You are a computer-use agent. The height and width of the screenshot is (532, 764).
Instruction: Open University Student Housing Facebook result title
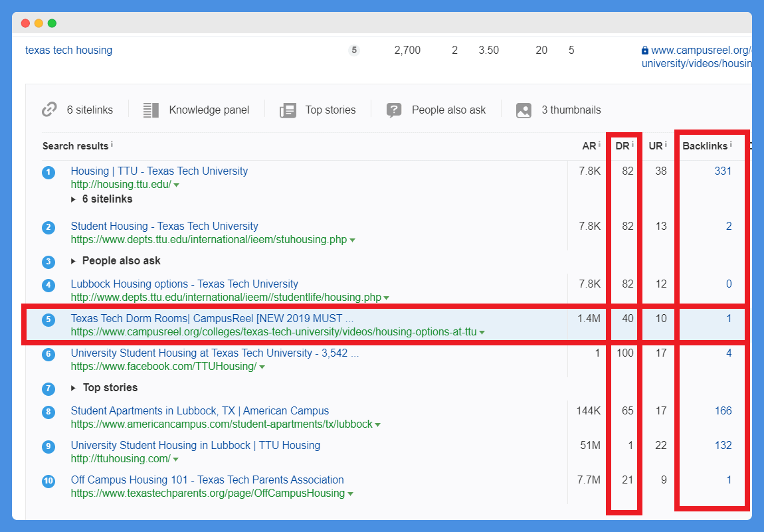(215, 353)
